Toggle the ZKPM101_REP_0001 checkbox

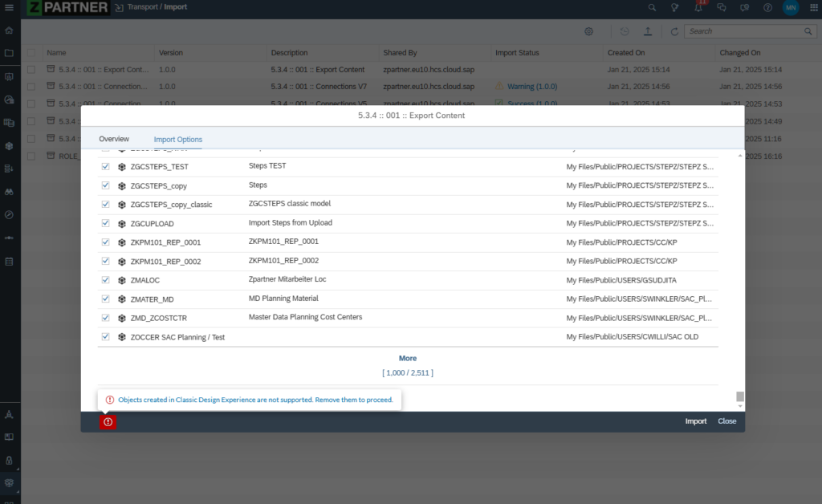[105, 242]
